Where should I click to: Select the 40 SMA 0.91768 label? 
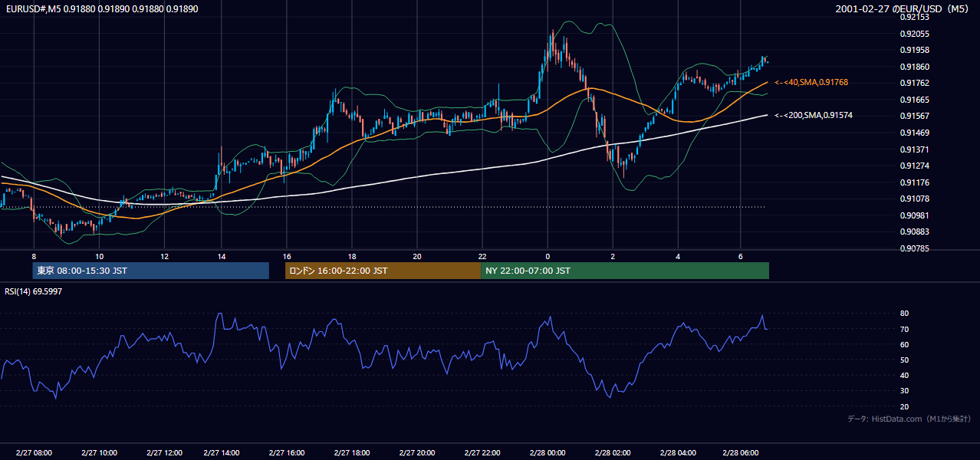click(811, 82)
